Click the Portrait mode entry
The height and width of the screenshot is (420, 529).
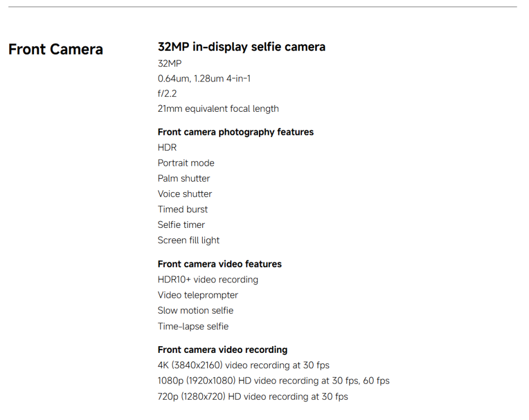pyautogui.click(x=186, y=163)
